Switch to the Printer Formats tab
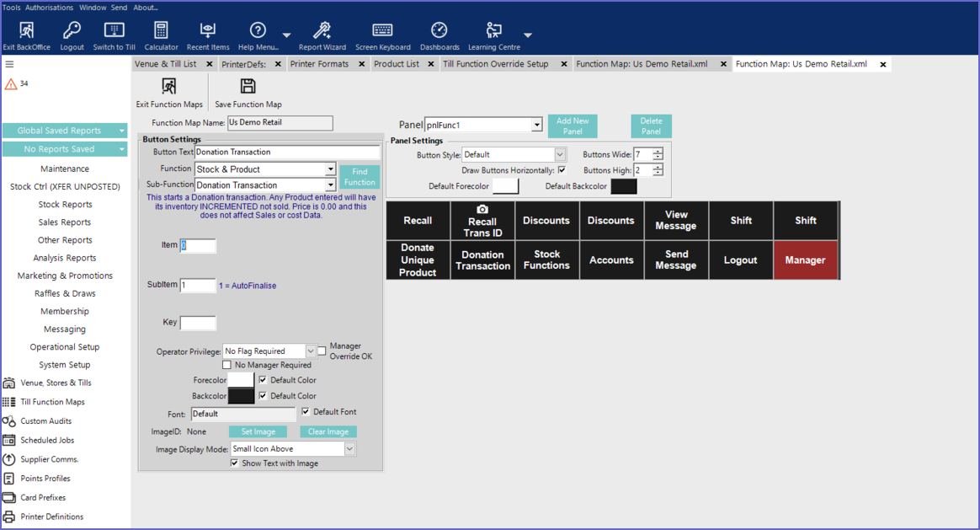 [x=319, y=64]
